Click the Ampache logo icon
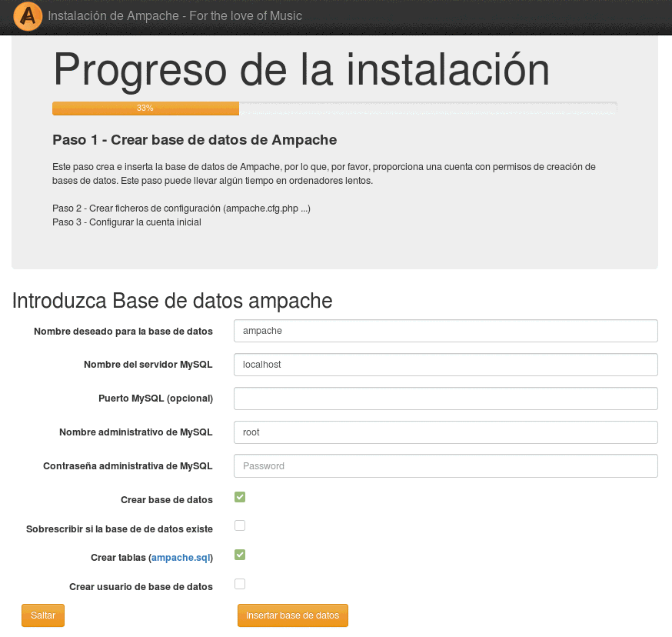This screenshot has width=672, height=637. tap(28, 17)
